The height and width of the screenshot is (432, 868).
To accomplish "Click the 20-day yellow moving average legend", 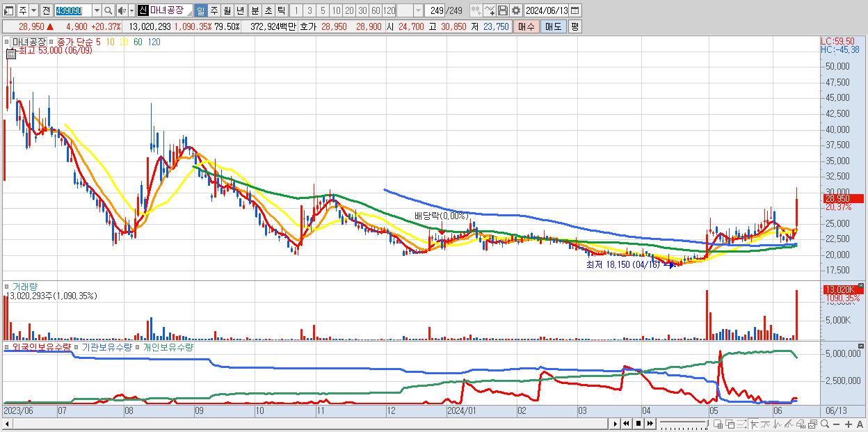I will coord(124,42).
